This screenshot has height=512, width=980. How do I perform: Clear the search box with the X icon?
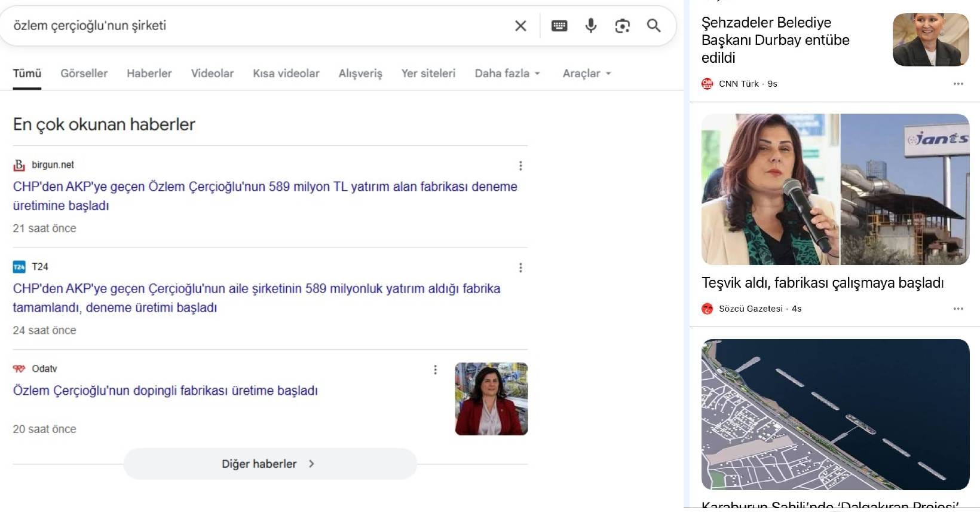pyautogui.click(x=520, y=26)
